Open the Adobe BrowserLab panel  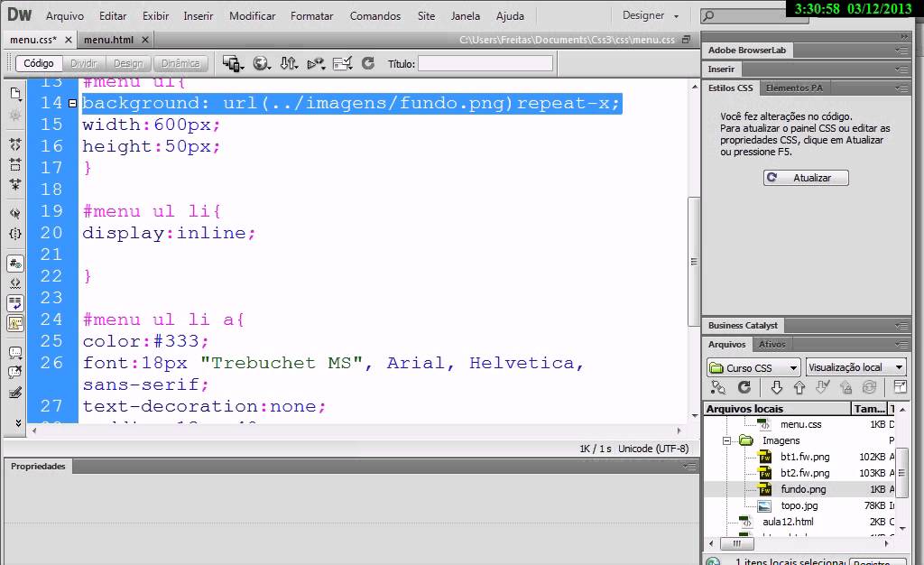746,50
